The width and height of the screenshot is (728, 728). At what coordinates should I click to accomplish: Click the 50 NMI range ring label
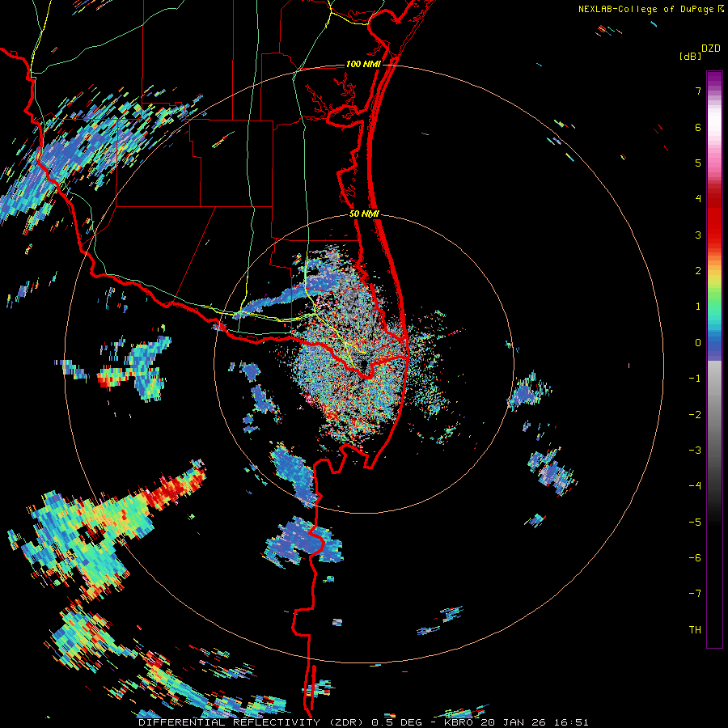click(365, 214)
